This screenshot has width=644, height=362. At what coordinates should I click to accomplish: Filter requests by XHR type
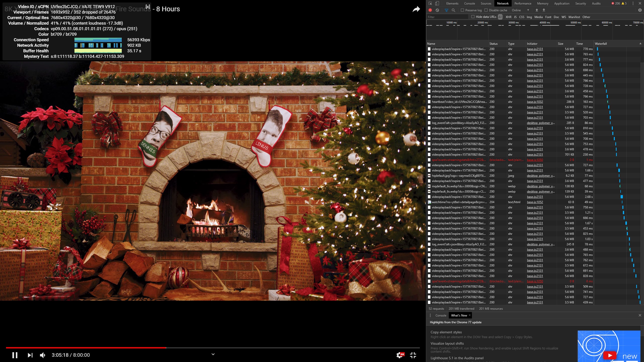point(508,17)
